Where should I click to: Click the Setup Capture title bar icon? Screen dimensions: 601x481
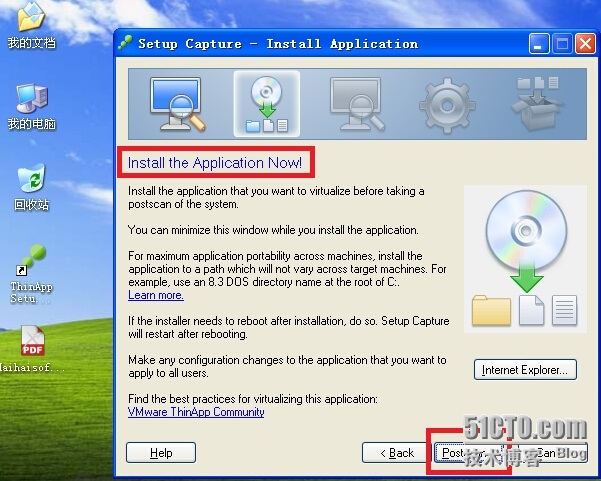coord(125,43)
